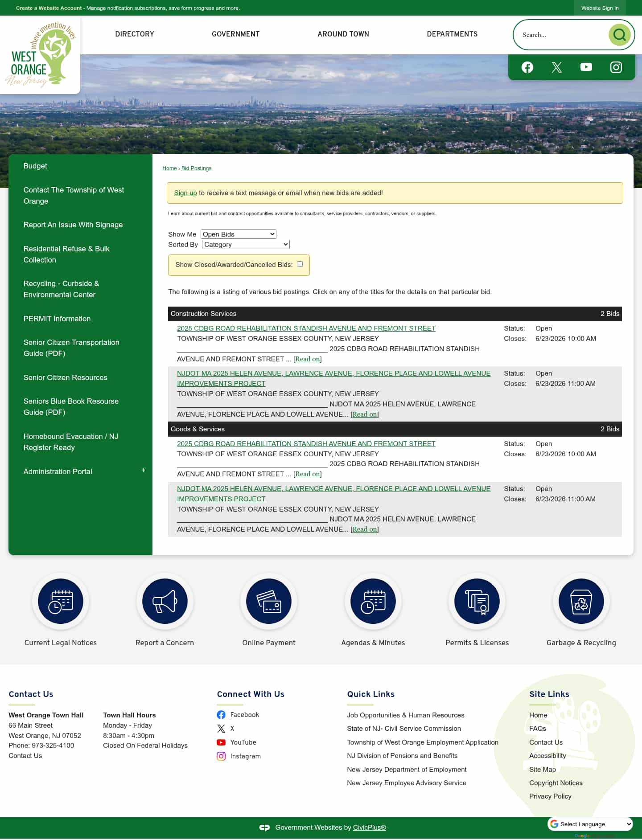The width and height of the screenshot is (642, 840).
Task: Click the search magnifier button
Action: pyautogui.click(x=619, y=34)
